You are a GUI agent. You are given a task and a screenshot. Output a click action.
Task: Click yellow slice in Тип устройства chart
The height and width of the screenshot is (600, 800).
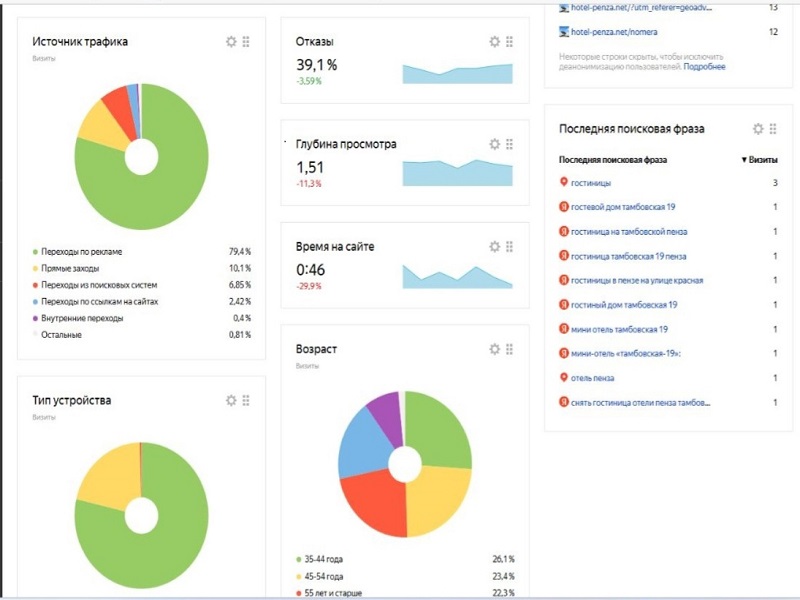(x=110, y=474)
